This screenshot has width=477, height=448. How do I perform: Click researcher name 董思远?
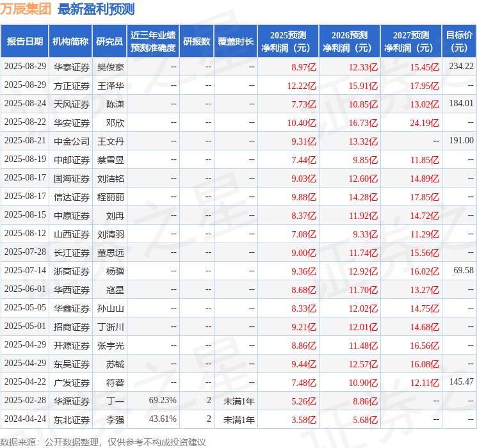pos(111,253)
